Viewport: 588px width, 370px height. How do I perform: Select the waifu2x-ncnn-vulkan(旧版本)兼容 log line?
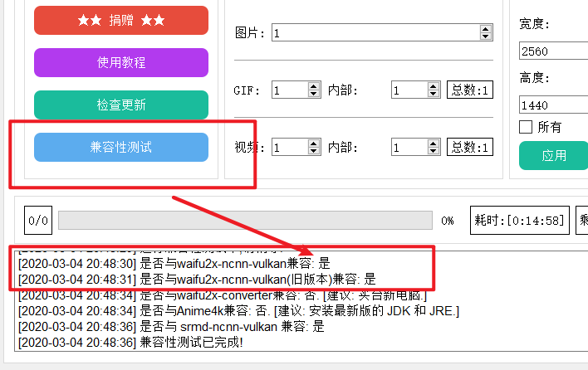pyautogui.click(x=197, y=280)
